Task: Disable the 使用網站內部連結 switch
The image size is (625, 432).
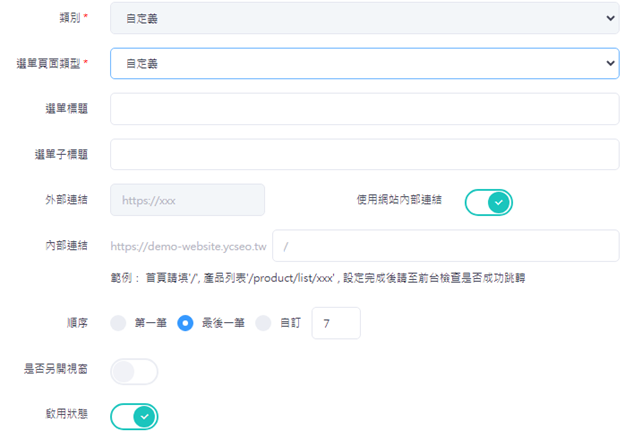Action: click(x=488, y=202)
